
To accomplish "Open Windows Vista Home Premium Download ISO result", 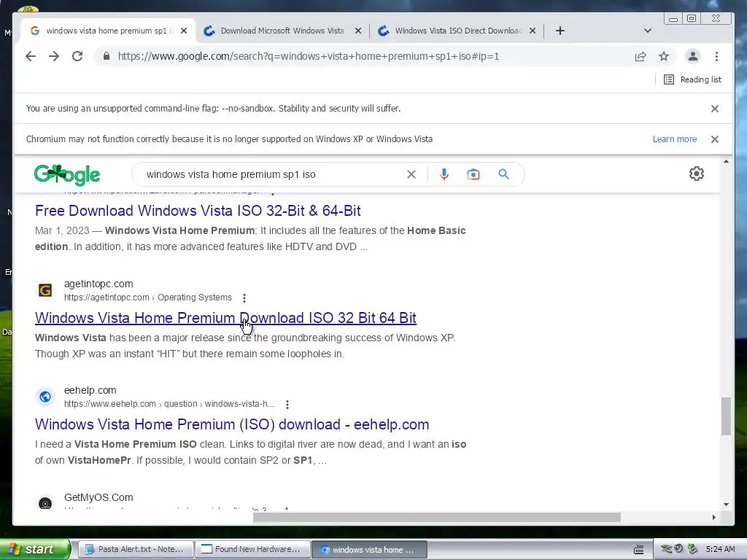I will pyautogui.click(x=225, y=318).
